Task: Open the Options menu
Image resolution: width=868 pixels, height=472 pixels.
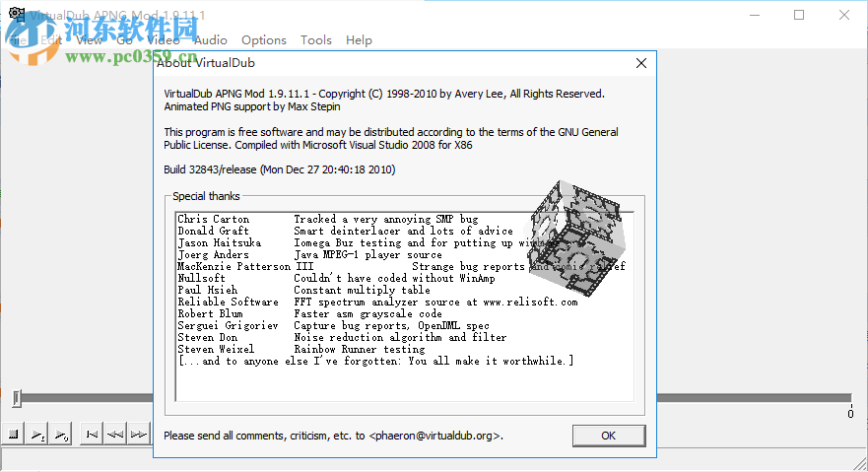Action: pos(263,40)
